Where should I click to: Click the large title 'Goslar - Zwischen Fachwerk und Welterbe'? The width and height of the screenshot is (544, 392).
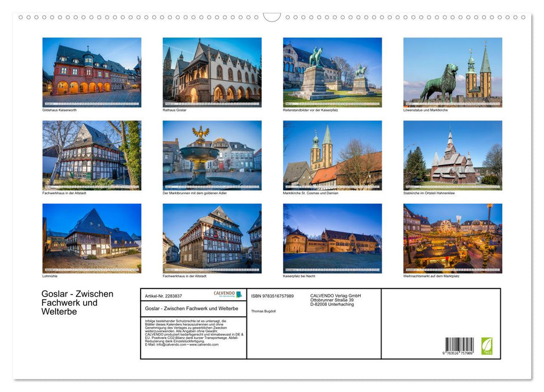click(77, 302)
